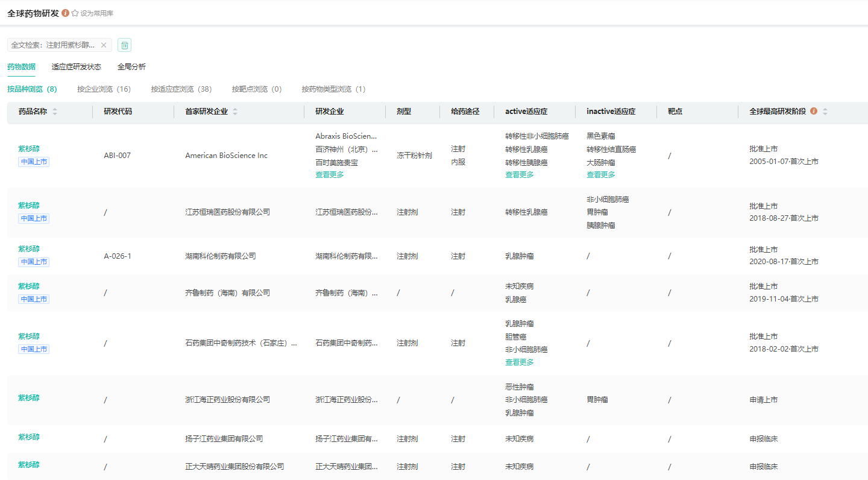Open 紫杉醇 link for 扬子江药业集团有限公司
Viewport: 868px width, 480px height.
coord(29,437)
